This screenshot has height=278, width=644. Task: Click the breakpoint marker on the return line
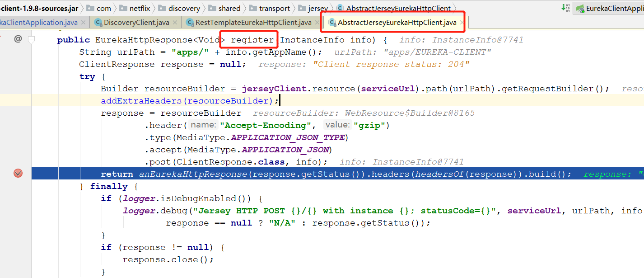coord(18,174)
